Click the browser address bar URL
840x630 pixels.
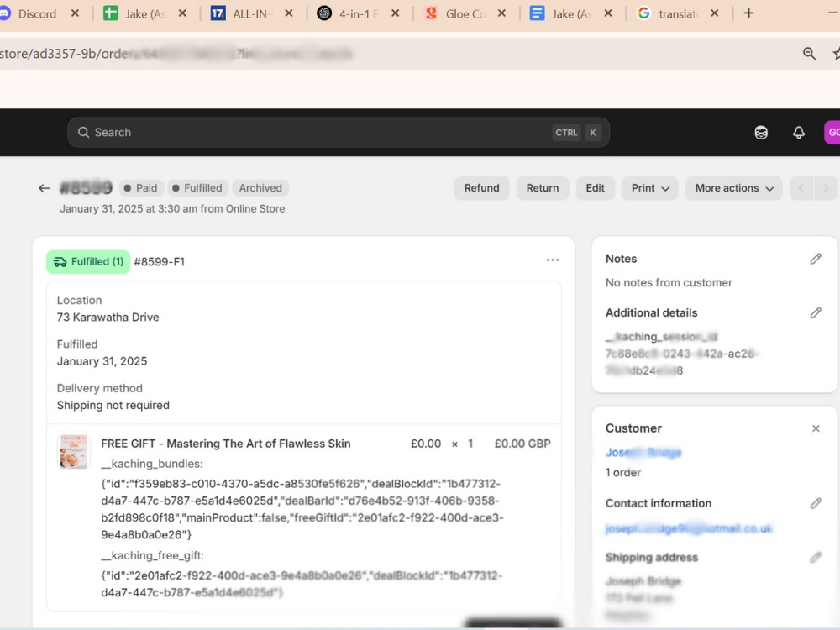(x=176, y=54)
